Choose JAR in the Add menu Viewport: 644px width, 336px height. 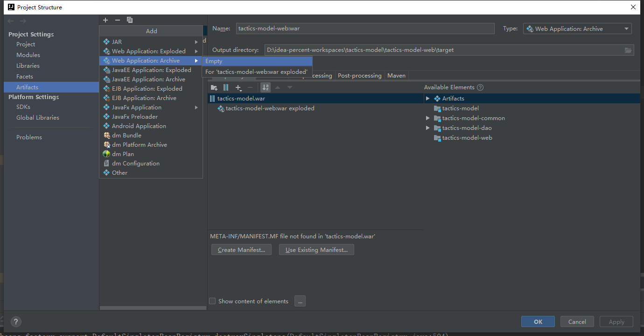(151, 42)
